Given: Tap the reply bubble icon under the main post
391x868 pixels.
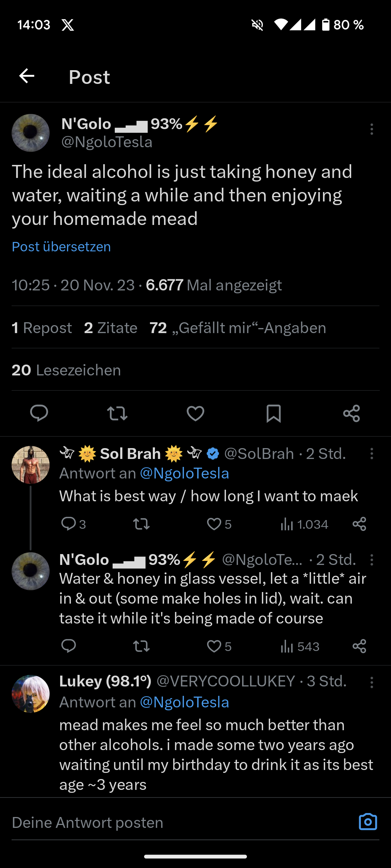Looking at the screenshot, I should pyautogui.click(x=39, y=413).
